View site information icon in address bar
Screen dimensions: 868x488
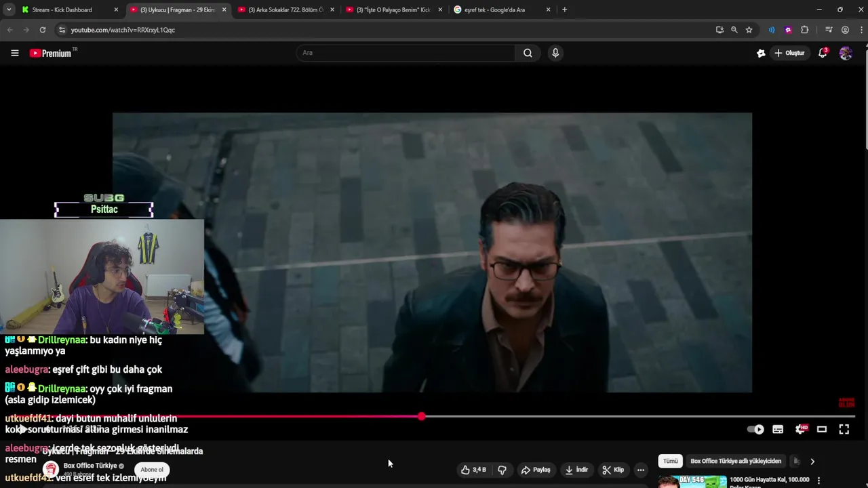click(x=62, y=30)
